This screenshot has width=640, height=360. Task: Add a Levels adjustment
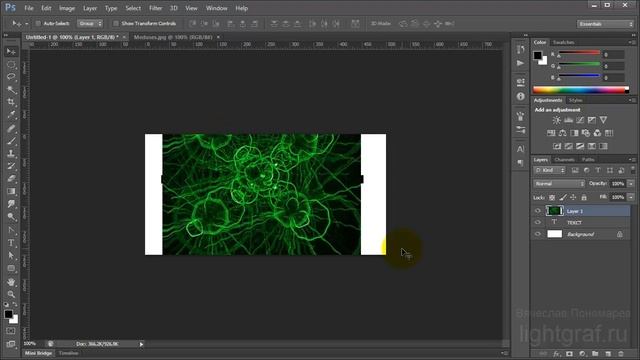[x=568, y=120]
